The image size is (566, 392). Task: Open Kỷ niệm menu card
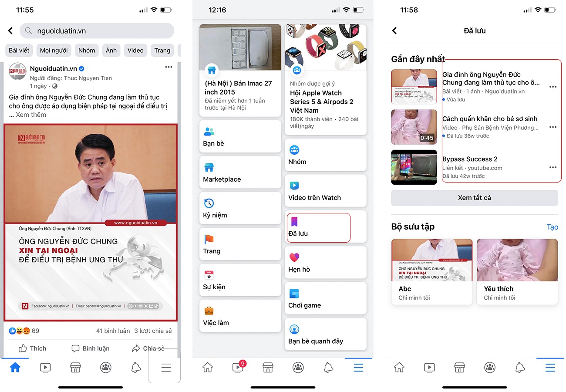[240, 208]
